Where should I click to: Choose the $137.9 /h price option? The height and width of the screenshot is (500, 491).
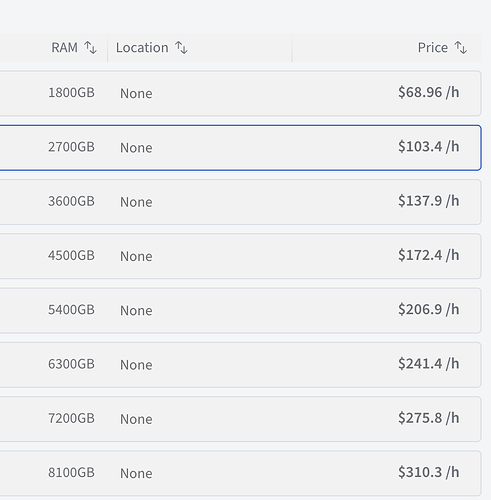pos(429,201)
